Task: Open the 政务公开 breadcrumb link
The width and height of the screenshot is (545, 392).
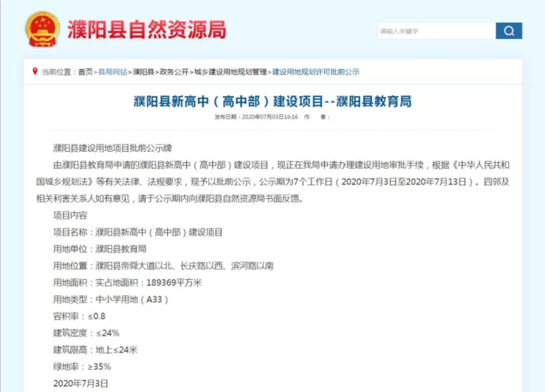Action: pyautogui.click(x=174, y=72)
